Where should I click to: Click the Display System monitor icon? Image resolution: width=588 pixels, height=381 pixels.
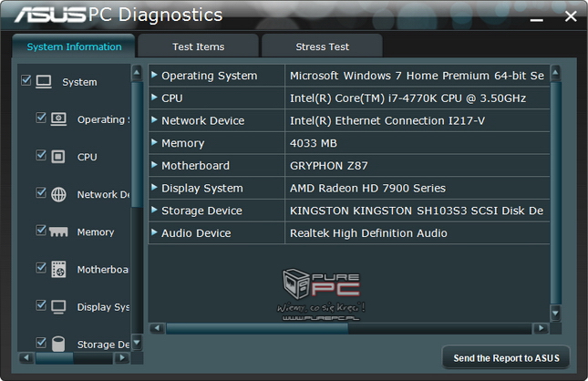58,307
